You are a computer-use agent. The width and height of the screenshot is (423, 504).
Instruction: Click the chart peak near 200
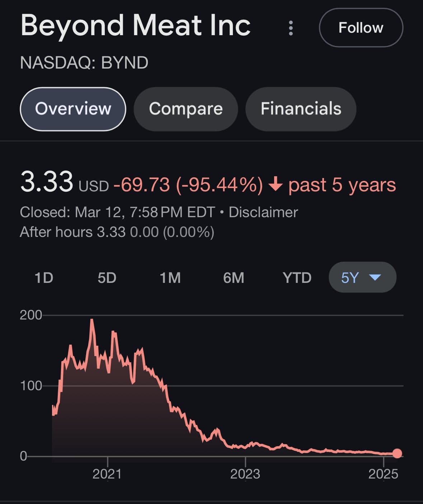[92, 319]
